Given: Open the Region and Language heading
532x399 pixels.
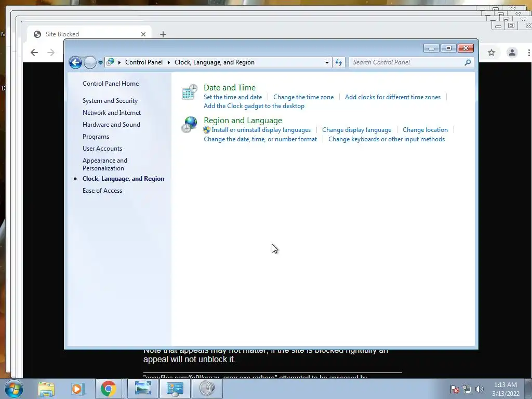Looking at the screenshot, I should pyautogui.click(x=243, y=121).
